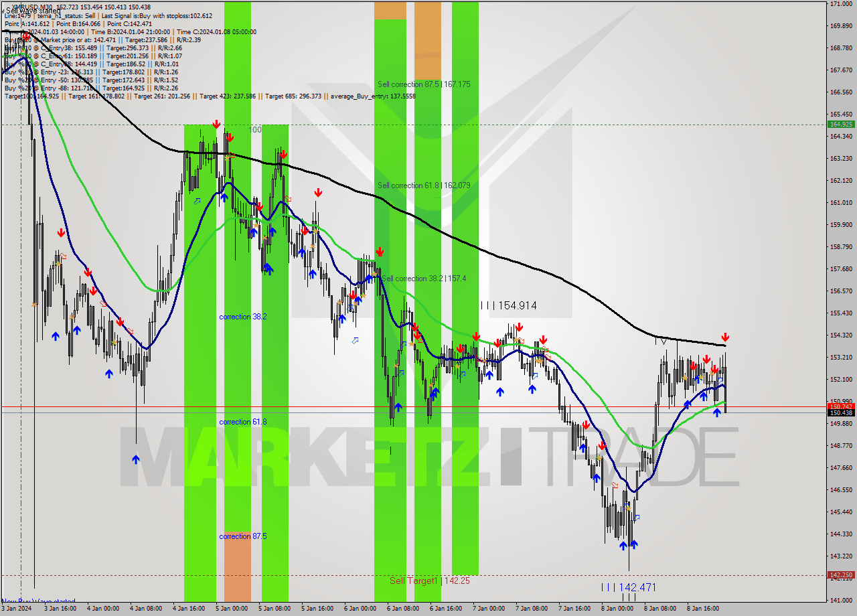
Task: Click the tema_h1_status: Sell info line
Action: pos(108,15)
